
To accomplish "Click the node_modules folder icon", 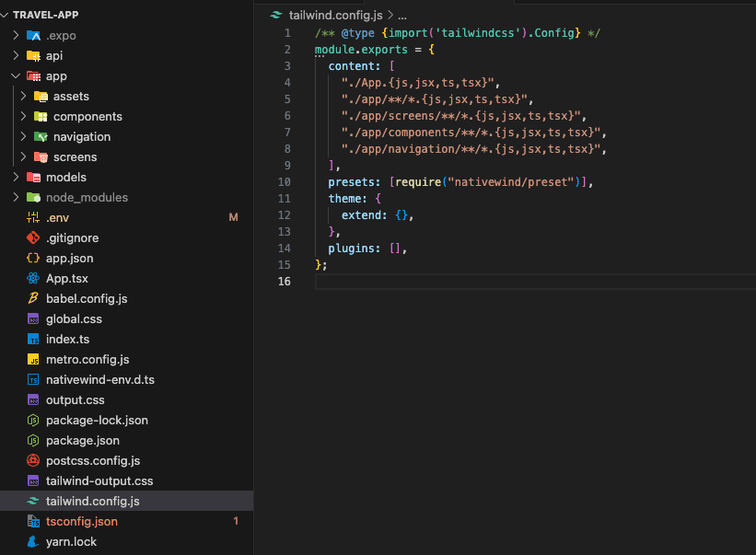I will (33, 197).
